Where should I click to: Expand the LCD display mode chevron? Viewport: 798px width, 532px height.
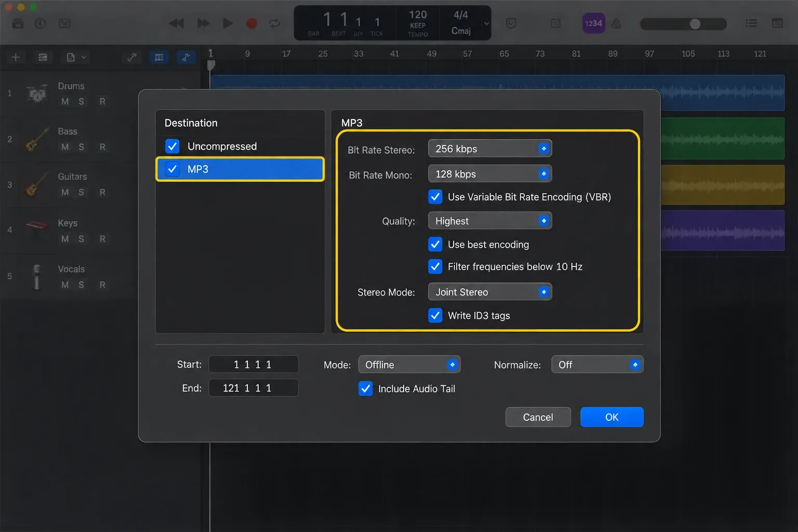(486, 23)
